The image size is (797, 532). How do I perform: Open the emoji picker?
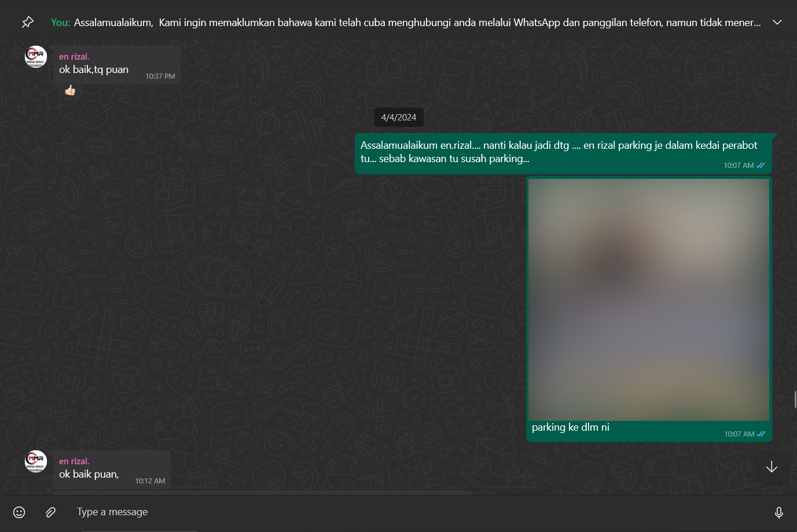pos(19,512)
